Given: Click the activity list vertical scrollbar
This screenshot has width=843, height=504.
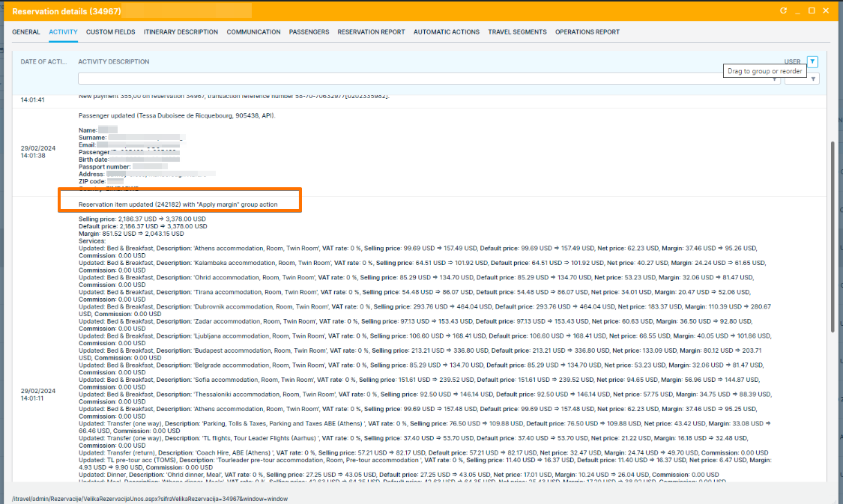Looking at the screenshot, I should pos(833,237).
